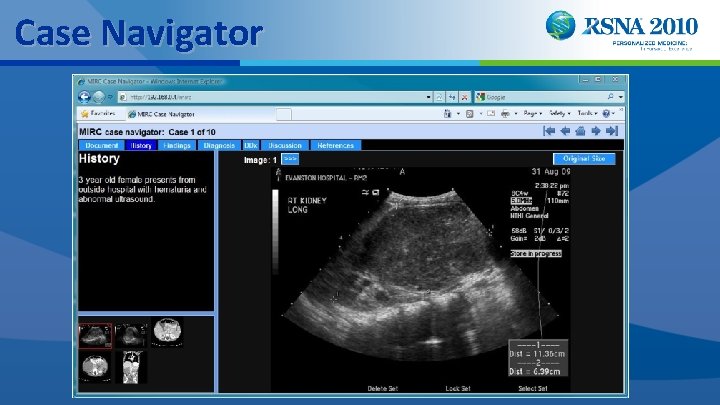Select the second ultrasound thumbnail

point(131,335)
